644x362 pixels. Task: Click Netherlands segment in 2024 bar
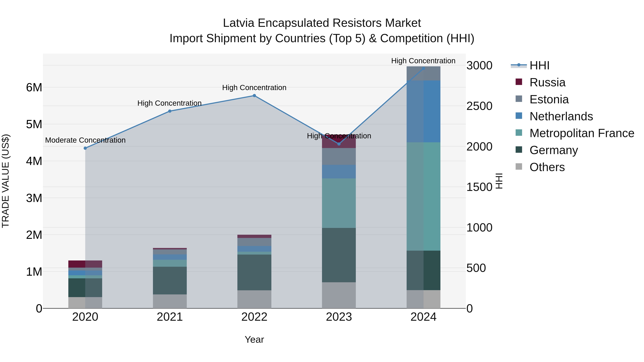pyautogui.click(x=423, y=111)
